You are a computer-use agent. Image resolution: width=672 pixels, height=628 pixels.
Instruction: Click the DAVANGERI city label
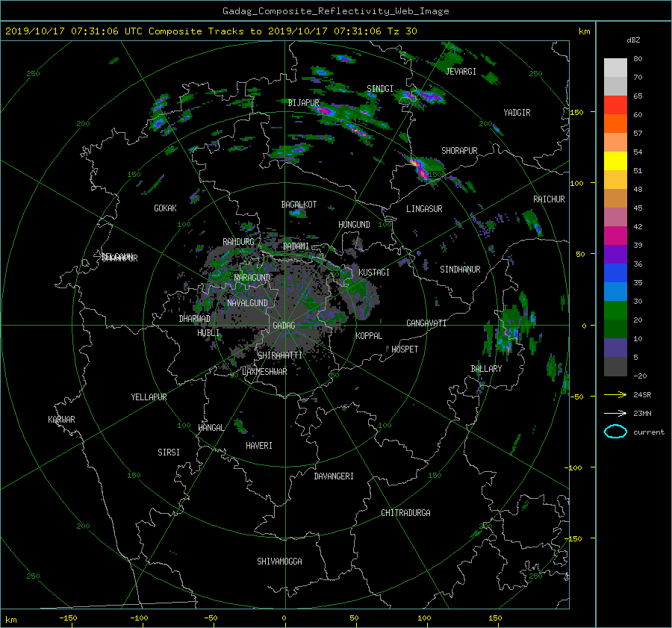(334, 476)
